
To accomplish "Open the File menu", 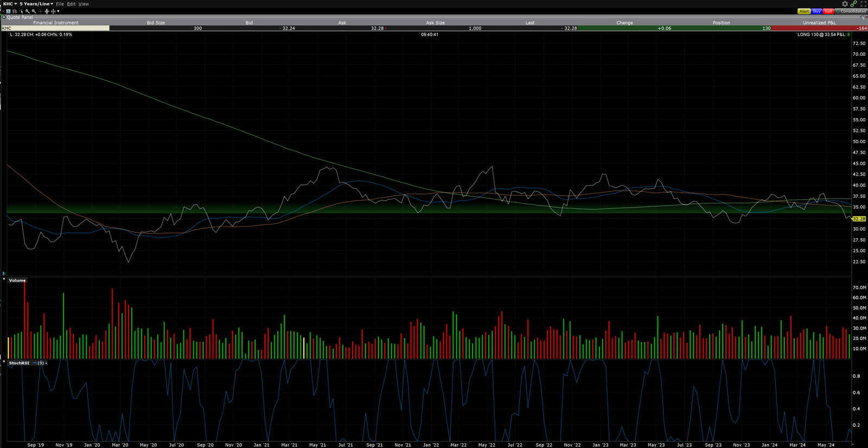I will click(60, 4).
